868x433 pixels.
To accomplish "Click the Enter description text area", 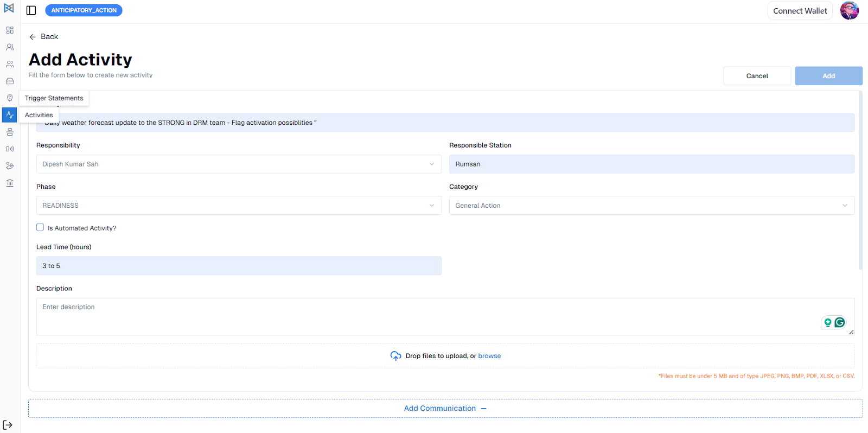I will tap(445, 316).
